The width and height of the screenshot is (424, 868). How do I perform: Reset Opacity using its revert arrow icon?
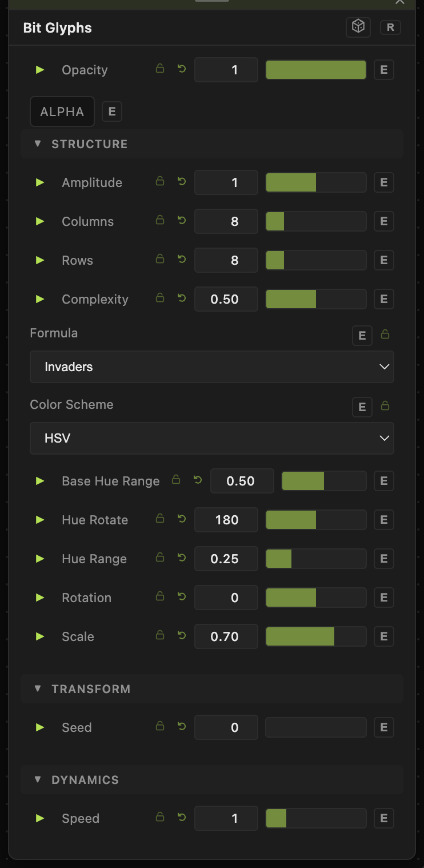coord(182,69)
